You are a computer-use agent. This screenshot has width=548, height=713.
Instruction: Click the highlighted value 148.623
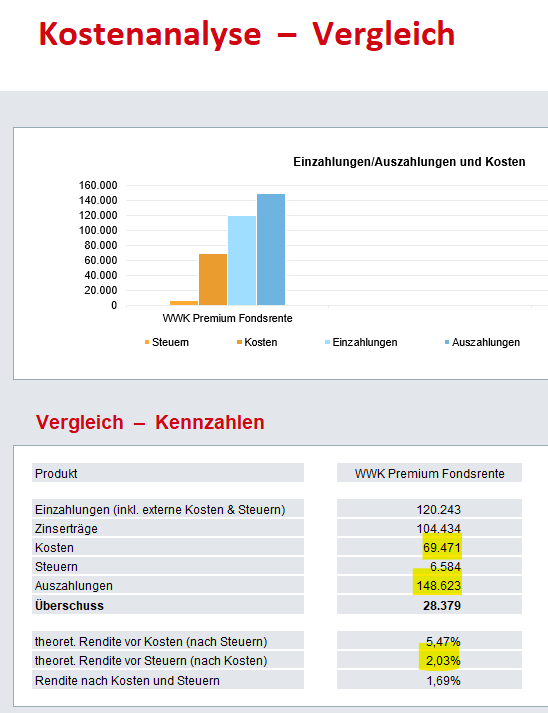[x=438, y=586]
